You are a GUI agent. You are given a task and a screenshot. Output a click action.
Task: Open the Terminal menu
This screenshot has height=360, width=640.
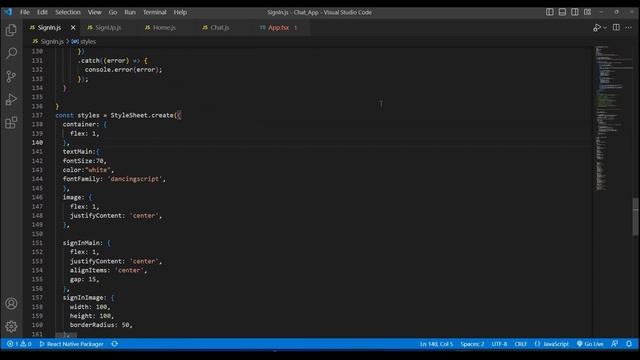point(155,12)
